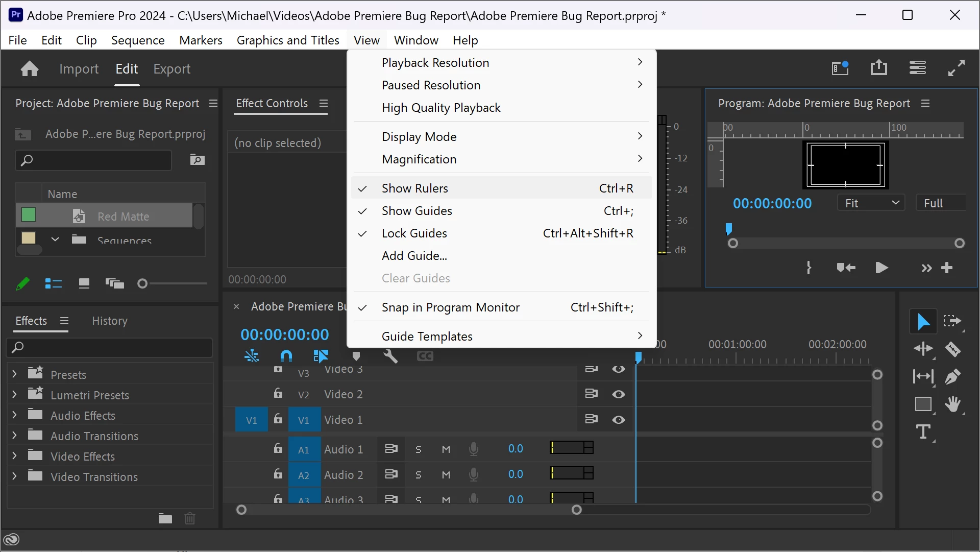
Task: Mute the Audio 1 track
Action: point(446,449)
